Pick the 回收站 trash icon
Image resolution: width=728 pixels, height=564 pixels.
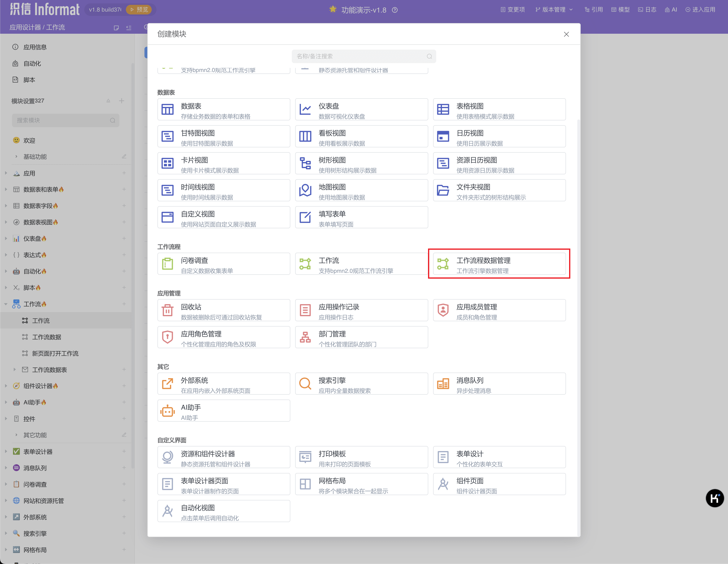tap(167, 310)
